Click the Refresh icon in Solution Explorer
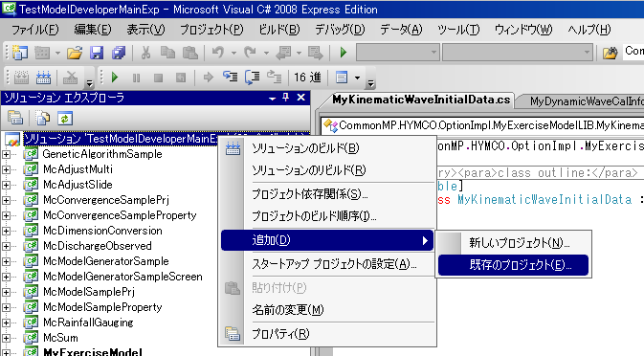This screenshot has width=644, height=356. 65,119
